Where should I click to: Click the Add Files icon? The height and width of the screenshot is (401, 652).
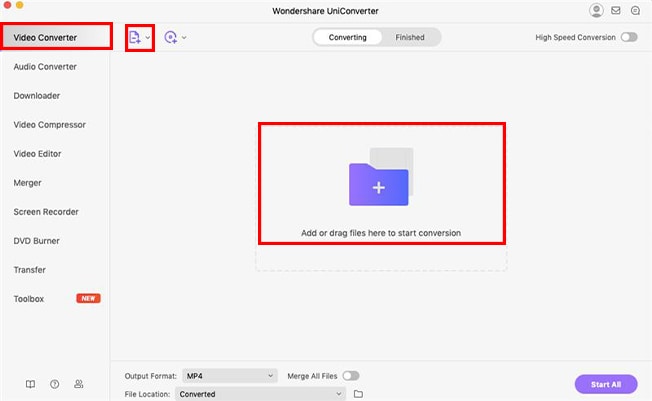[135, 37]
